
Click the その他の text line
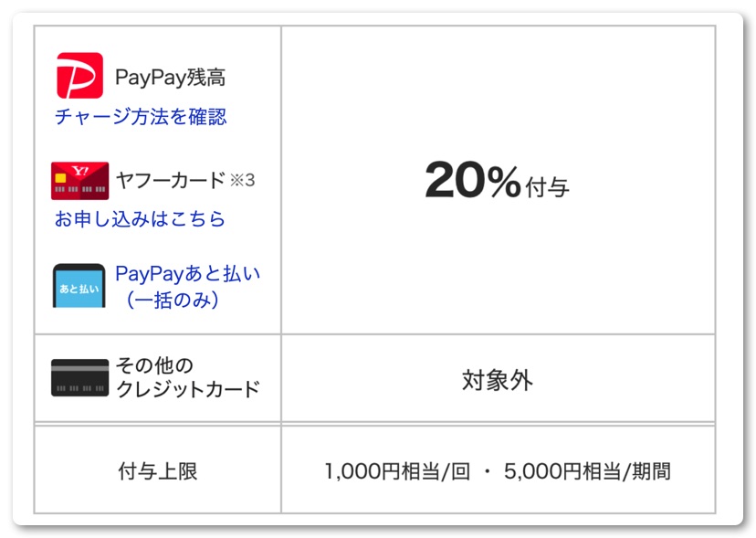coord(154,366)
